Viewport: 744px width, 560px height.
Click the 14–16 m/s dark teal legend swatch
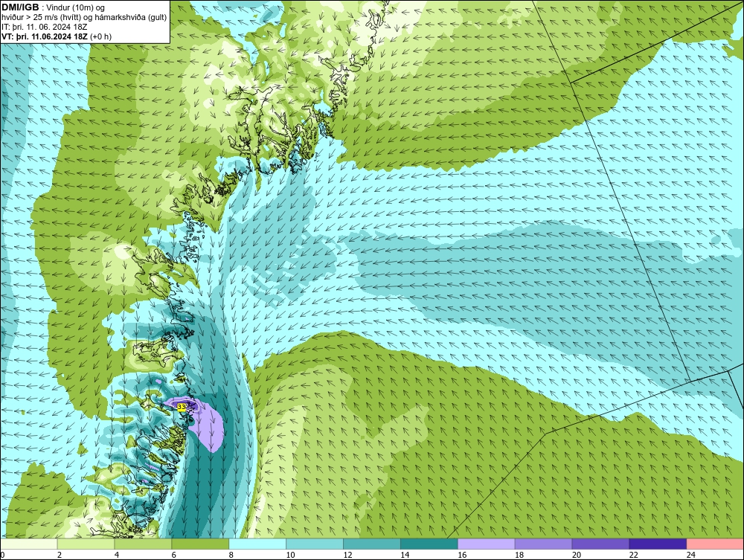coord(429,544)
